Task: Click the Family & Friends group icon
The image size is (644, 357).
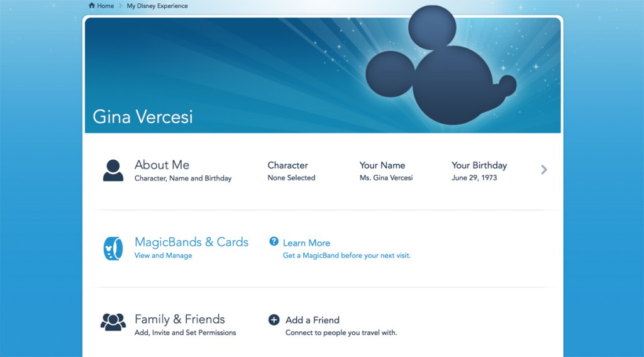Action: click(x=113, y=322)
